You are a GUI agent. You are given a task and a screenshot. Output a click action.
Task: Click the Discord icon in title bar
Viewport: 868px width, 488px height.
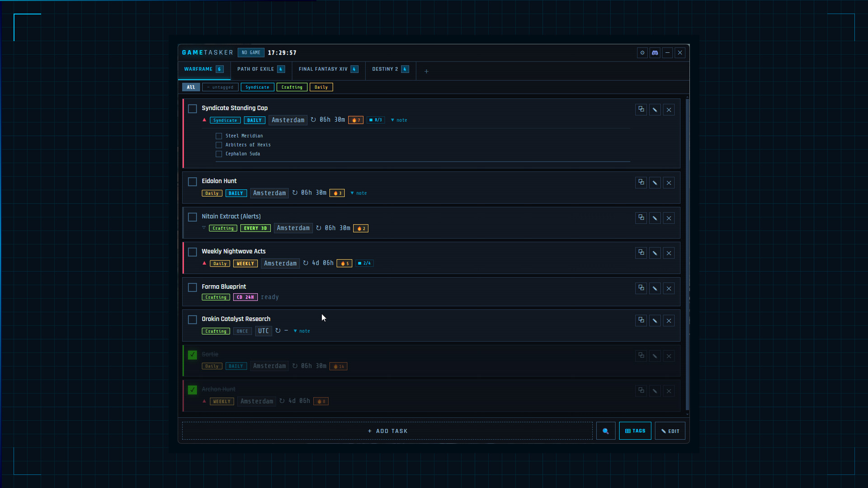click(655, 53)
